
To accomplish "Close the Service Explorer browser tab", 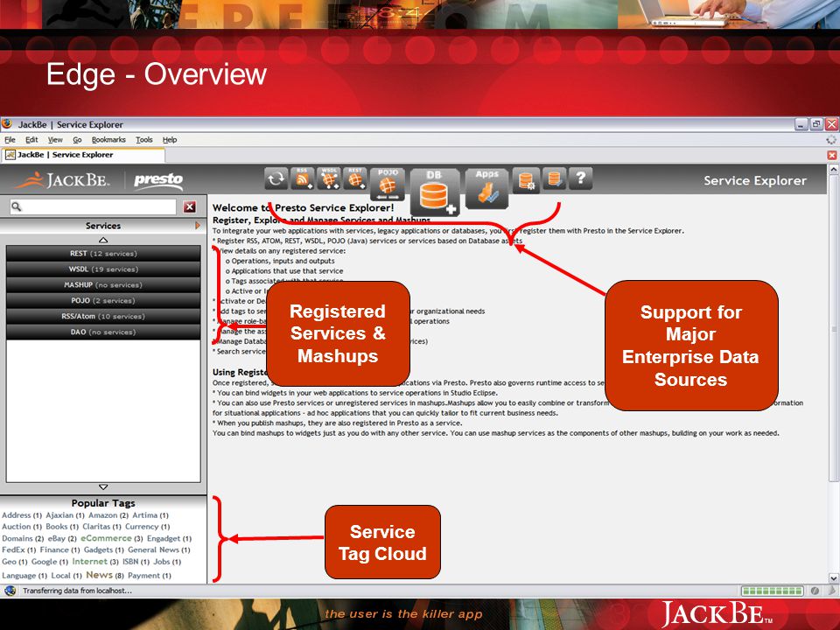I will pos(831,155).
